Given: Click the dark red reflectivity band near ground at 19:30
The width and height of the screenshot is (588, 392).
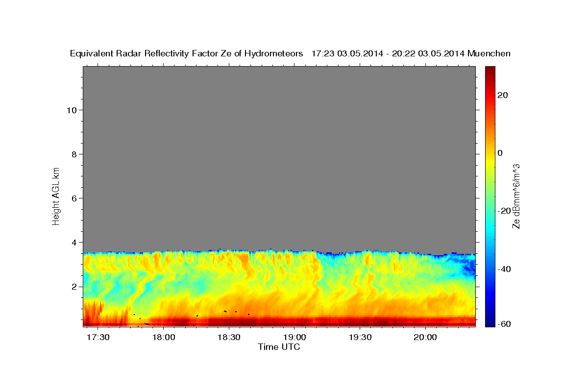Looking at the screenshot, I should 360,322.
